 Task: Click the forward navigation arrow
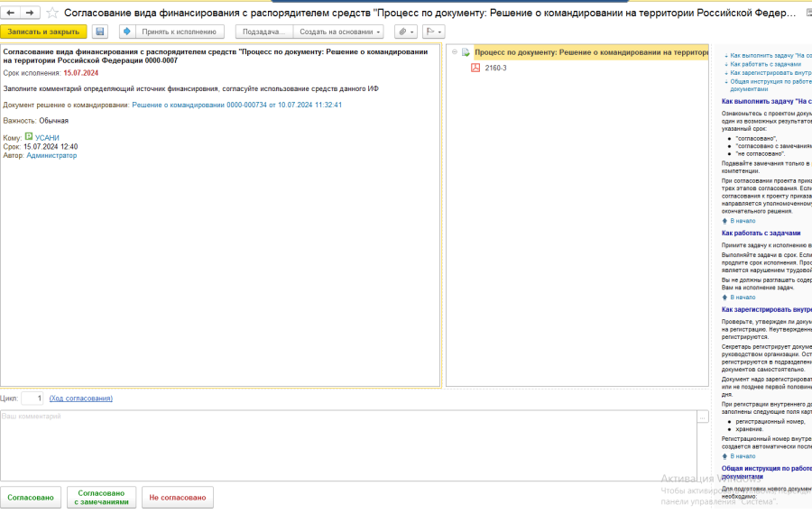(x=30, y=13)
